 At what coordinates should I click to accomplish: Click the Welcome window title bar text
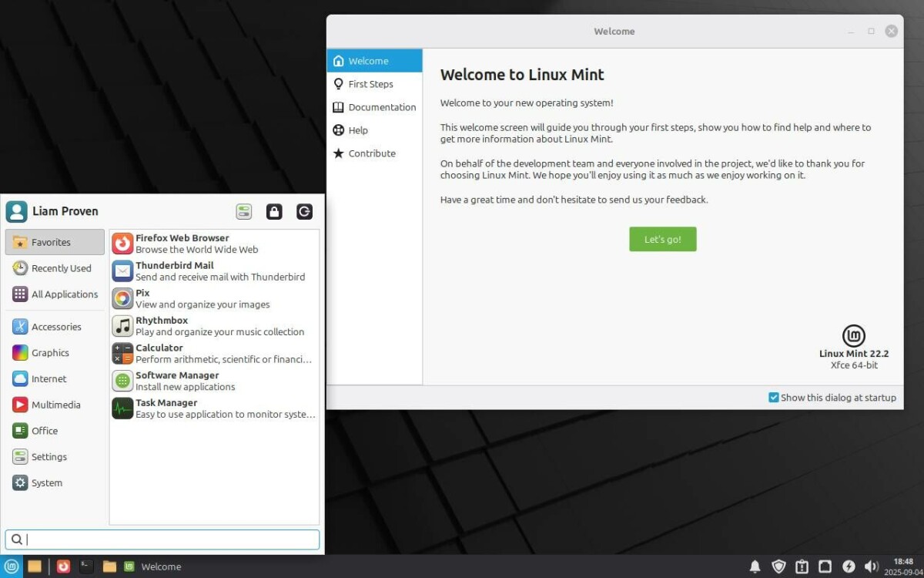[x=614, y=32]
